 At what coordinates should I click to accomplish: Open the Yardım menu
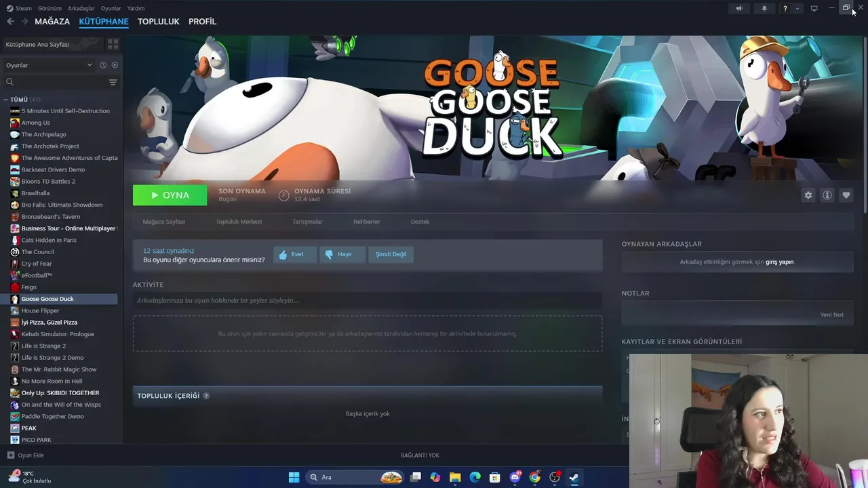pos(136,8)
